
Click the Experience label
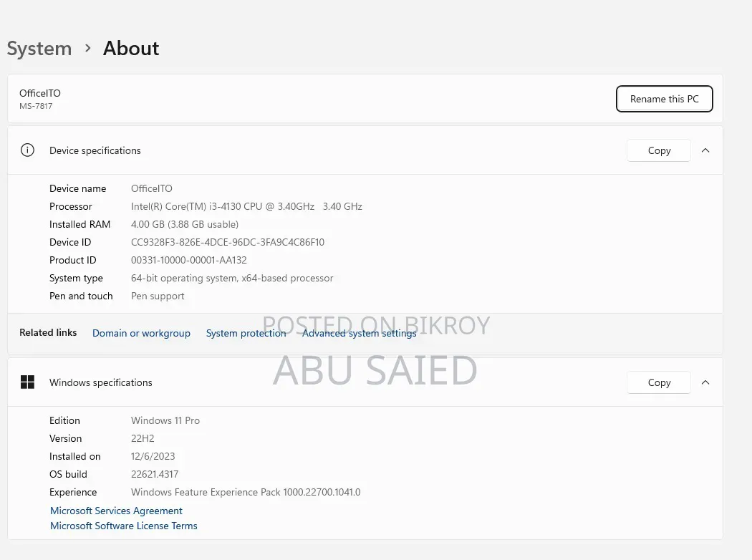[73, 492]
